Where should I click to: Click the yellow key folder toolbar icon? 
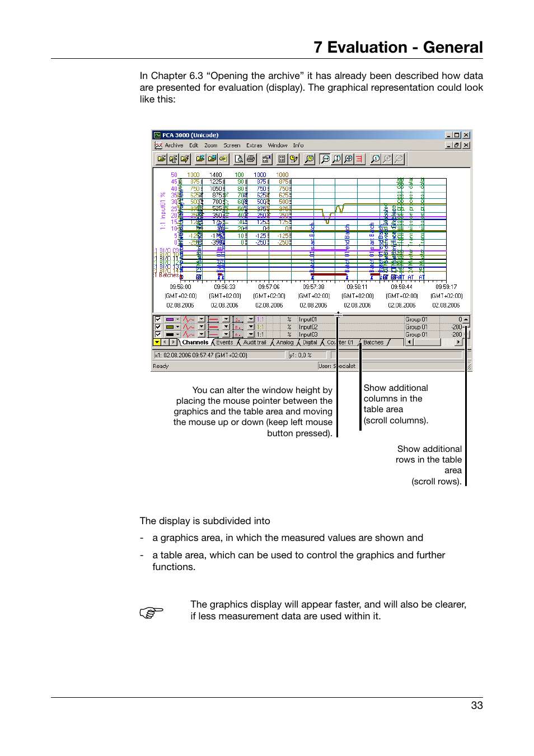pos(223,159)
